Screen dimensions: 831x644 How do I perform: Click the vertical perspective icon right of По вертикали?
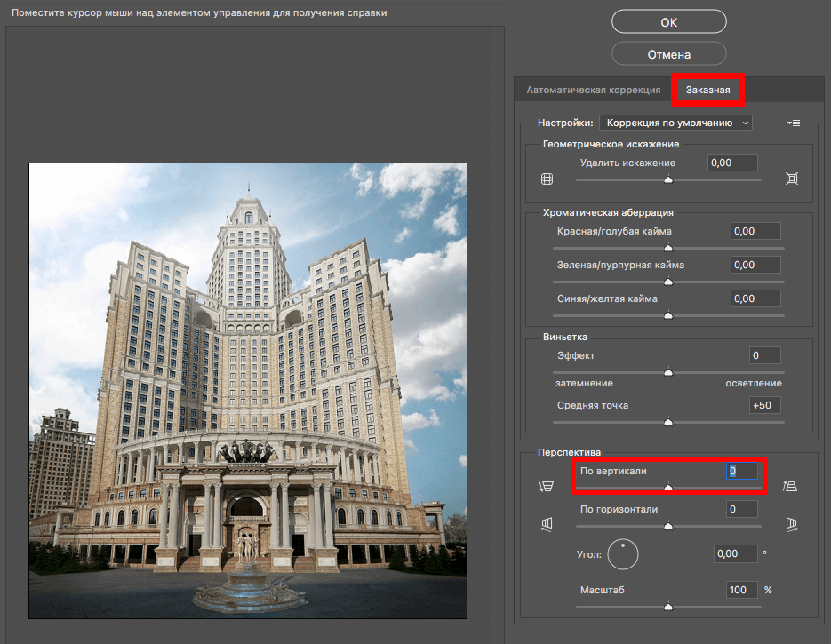click(789, 486)
